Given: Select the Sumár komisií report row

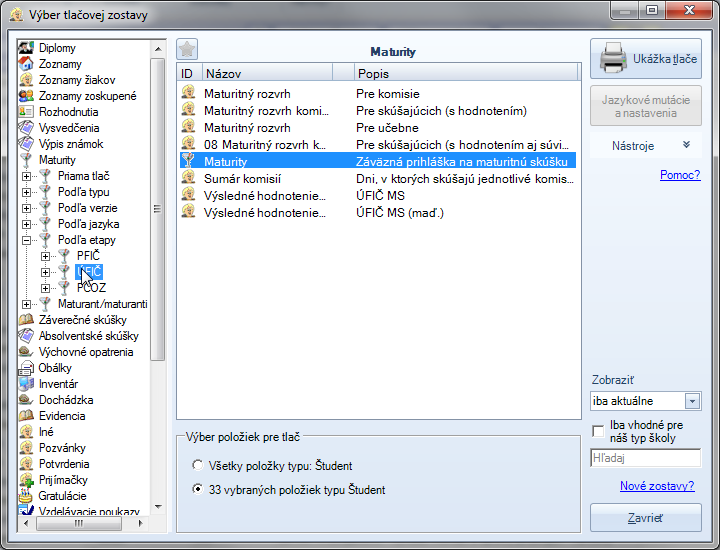Looking at the screenshot, I should pos(378,178).
